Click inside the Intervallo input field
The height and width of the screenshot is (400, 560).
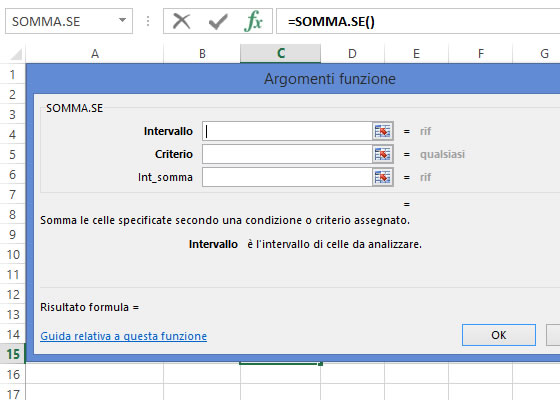pos(287,131)
